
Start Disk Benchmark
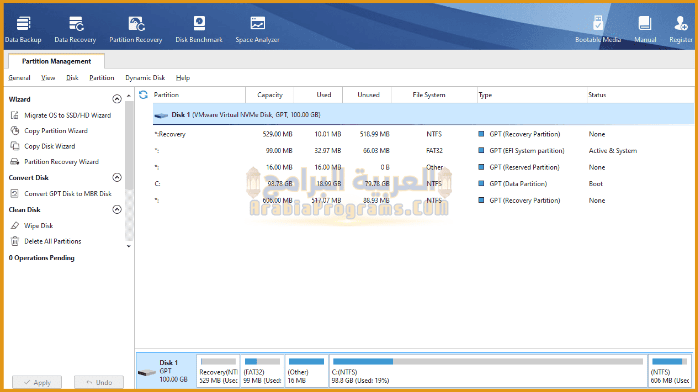tap(199, 29)
